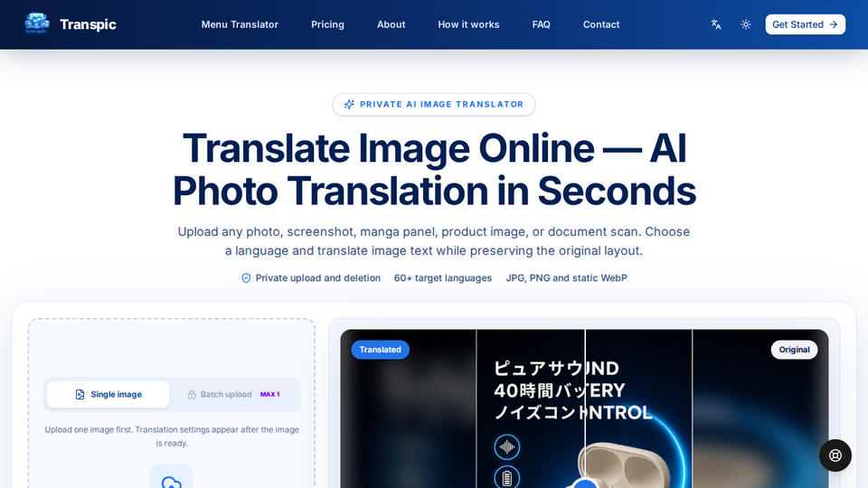Go to the Pricing page

tap(327, 24)
